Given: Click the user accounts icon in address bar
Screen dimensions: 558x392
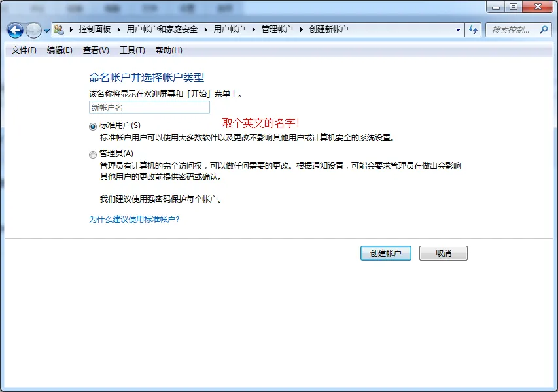Looking at the screenshot, I should (x=59, y=29).
